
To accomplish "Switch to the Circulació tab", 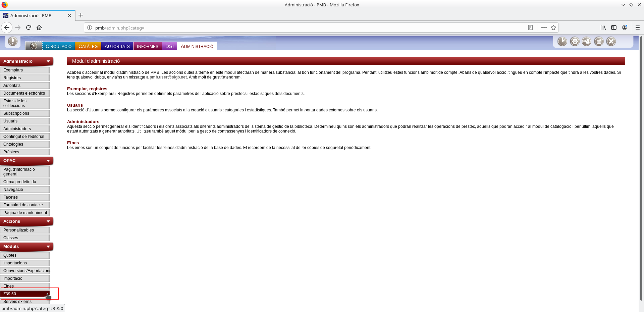I will (x=58, y=46).
